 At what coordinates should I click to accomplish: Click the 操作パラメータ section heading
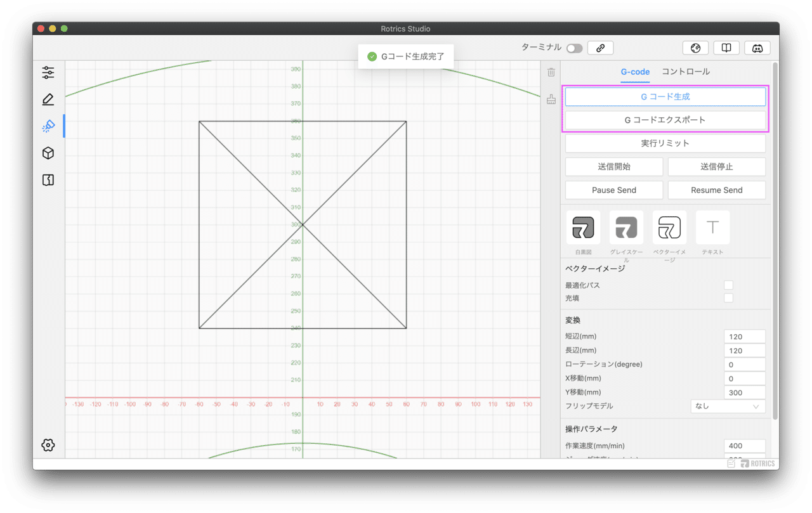[591, 429]
